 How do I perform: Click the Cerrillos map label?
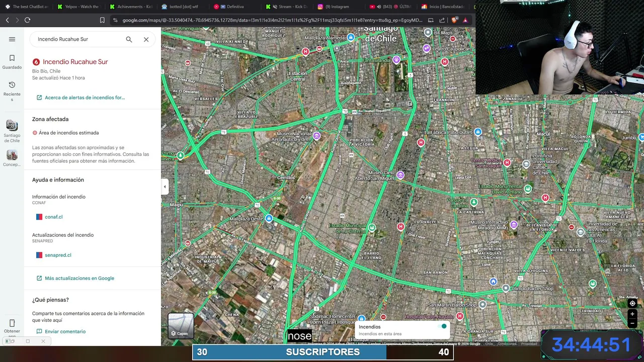[286, 178]
